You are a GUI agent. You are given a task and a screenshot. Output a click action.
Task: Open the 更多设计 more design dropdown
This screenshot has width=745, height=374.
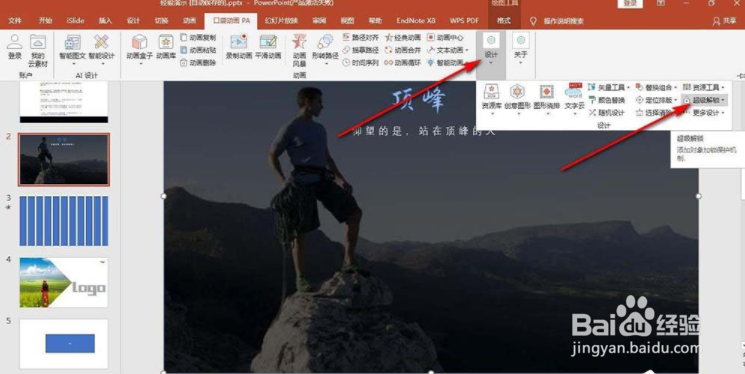click(704, 113)
